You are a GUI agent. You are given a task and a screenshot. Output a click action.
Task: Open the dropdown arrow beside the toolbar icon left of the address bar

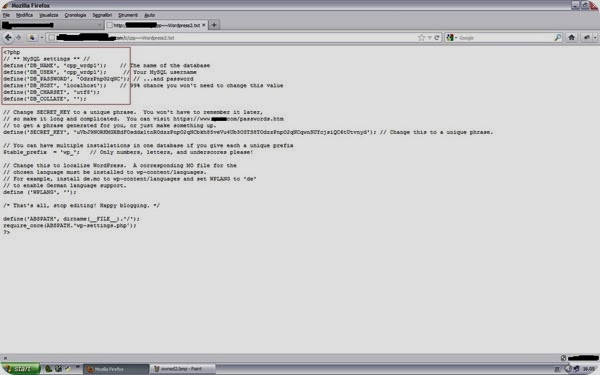[41, 38]
